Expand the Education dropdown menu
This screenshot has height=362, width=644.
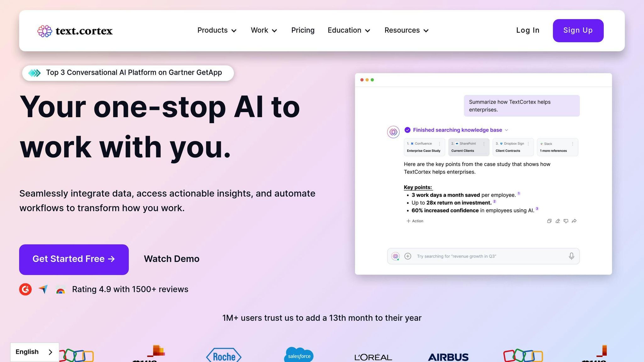tap(349, 30)
